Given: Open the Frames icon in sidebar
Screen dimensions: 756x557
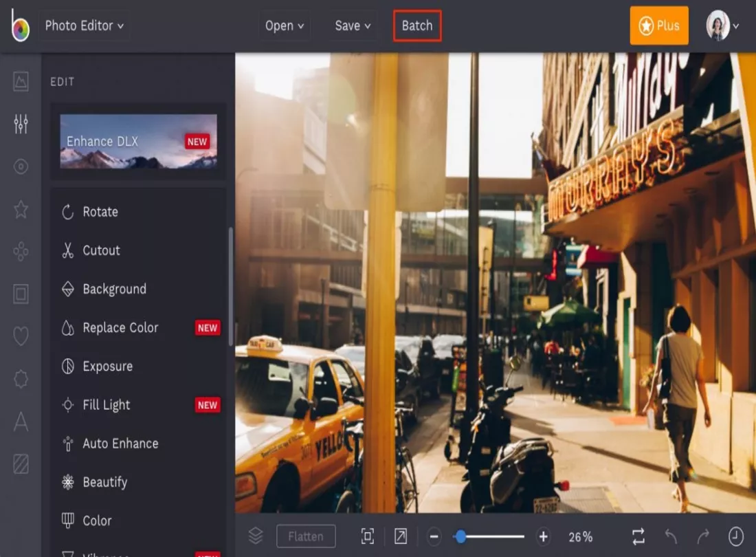Looking at the screenshot, I should point(21,294).
